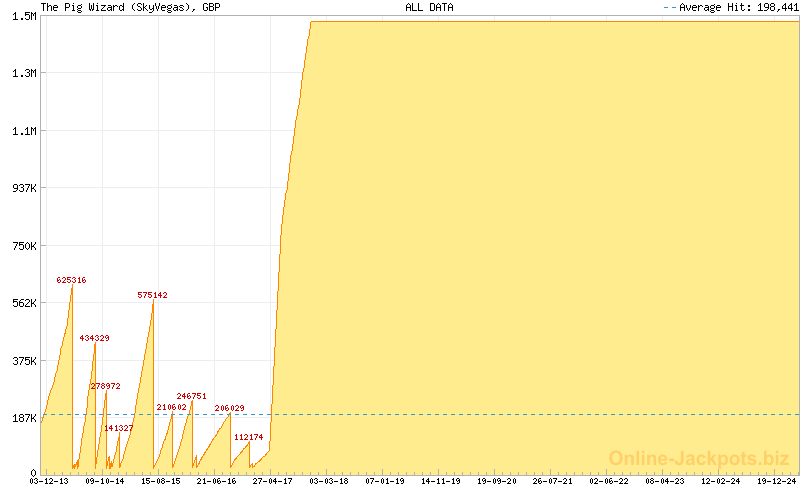Click the 434329 peak label

click(94, 338)
